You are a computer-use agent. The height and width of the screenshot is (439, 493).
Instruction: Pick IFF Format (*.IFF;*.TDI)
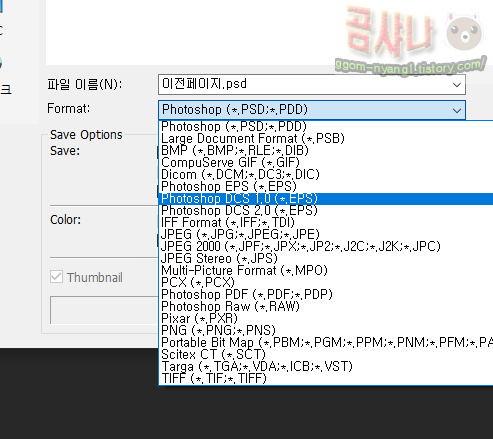[x=326, y=223]
